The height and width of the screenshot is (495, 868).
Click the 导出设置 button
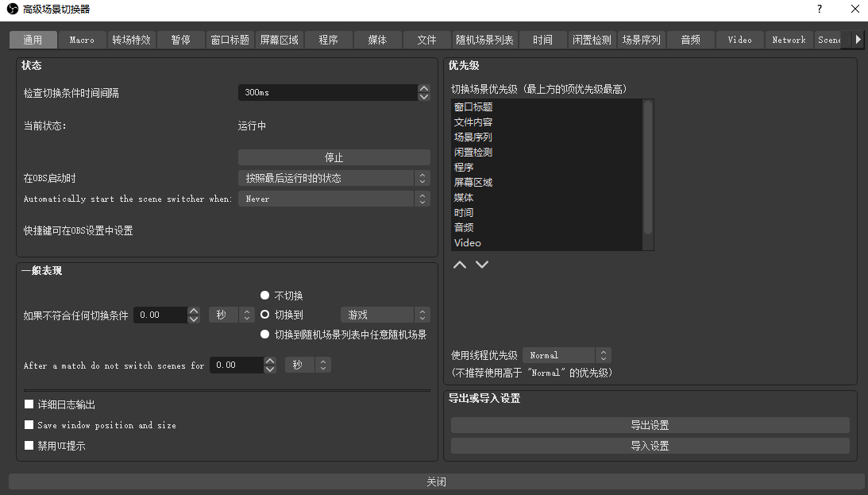coord(650,425)
